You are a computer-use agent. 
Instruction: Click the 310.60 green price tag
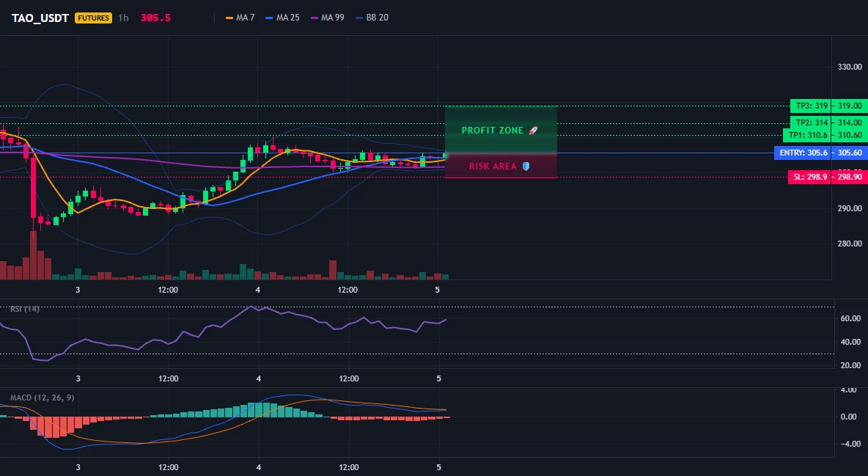(x=850, y=135)
